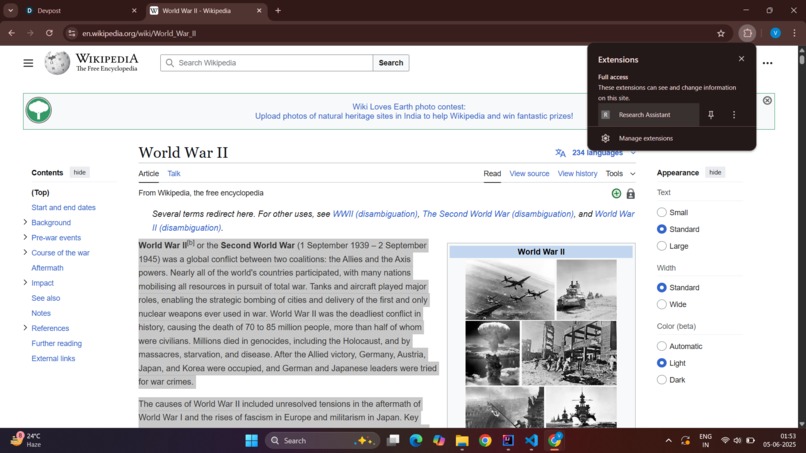Select the Read tab

coord(492,174)
